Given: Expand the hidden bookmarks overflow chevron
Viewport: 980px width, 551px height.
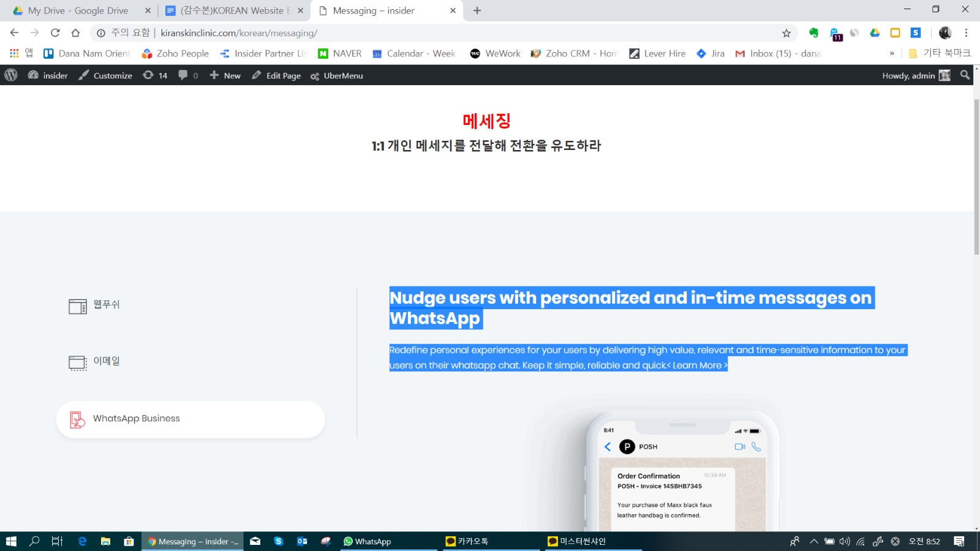Looking at the screenshot, I should point(892,54).
